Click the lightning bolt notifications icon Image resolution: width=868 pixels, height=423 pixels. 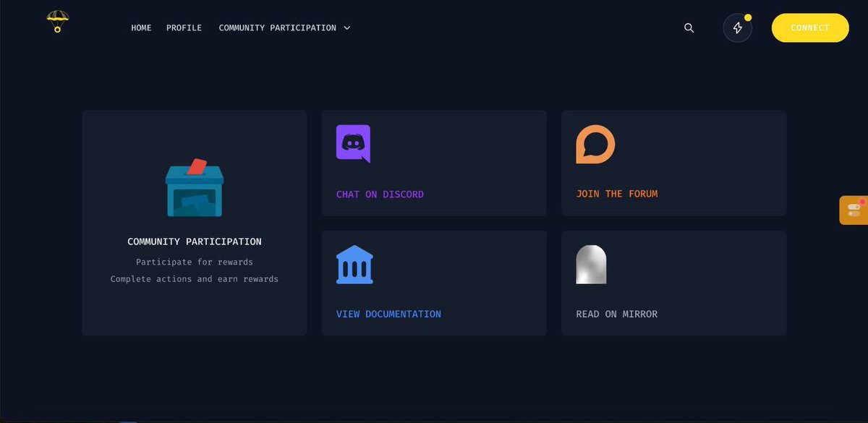point(737,28)
